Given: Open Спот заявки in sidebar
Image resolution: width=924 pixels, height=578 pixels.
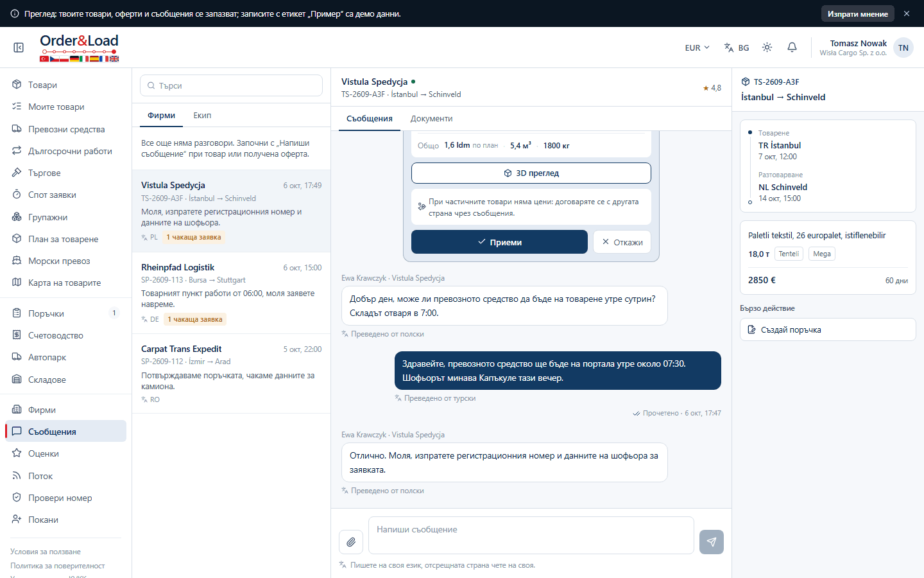Looking at the screenshot, I should pyautogui.click(x=65, y=195).
